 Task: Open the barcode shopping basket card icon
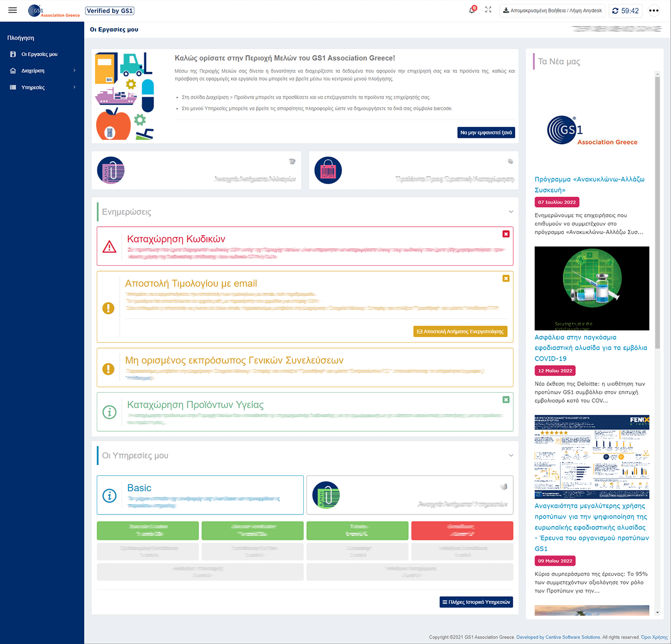pos(328,170)
